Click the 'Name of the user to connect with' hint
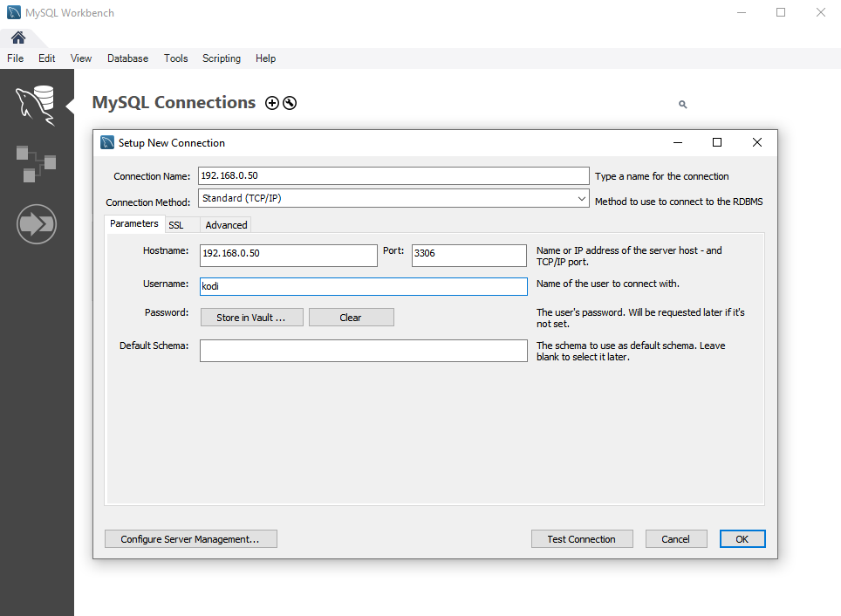The height and width of the screenshot is (616, 841). click(608, 284)
